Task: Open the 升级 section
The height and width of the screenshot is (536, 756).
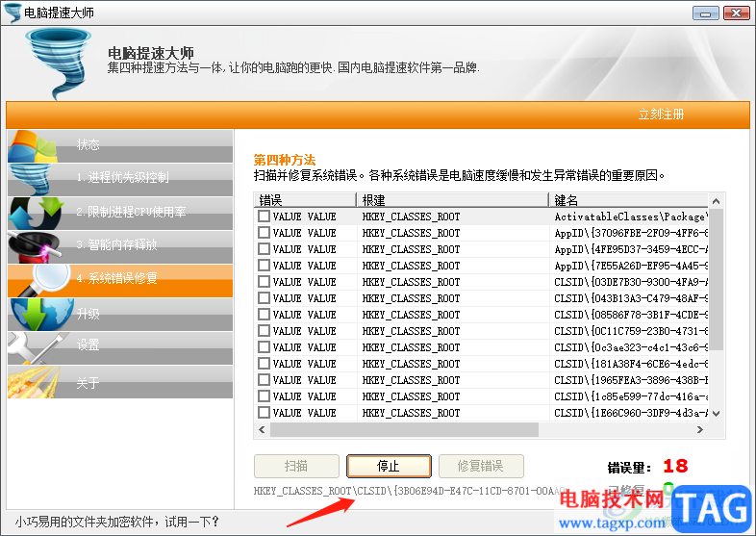Action: [x=120, y=314]
